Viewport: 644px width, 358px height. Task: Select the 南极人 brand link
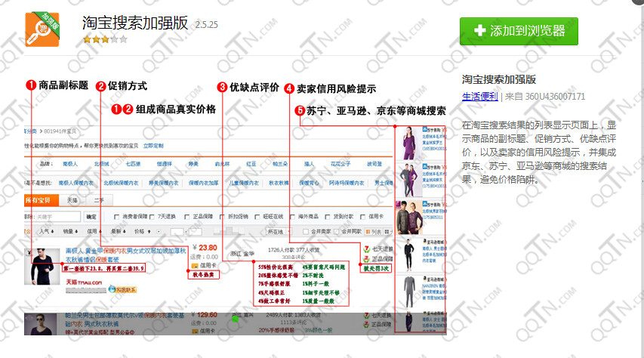coord(69,164)
